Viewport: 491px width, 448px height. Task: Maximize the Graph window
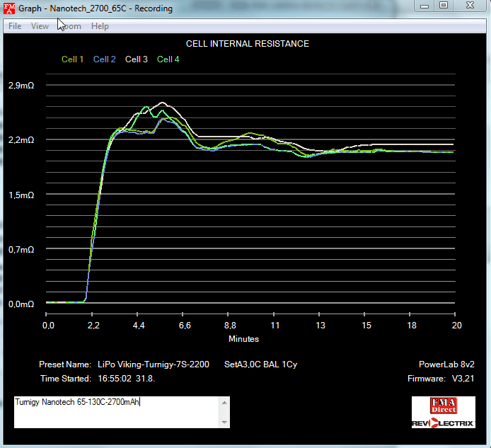(x=443, y=6)
